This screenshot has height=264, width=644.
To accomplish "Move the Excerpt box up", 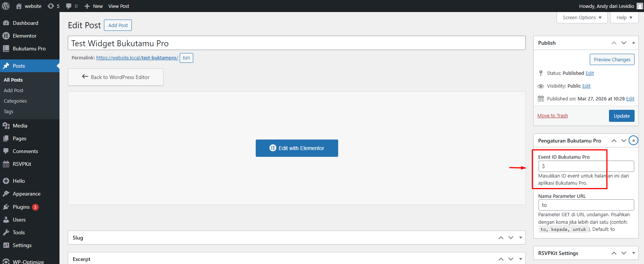I will pyautogui.click(x=501, y=259).
